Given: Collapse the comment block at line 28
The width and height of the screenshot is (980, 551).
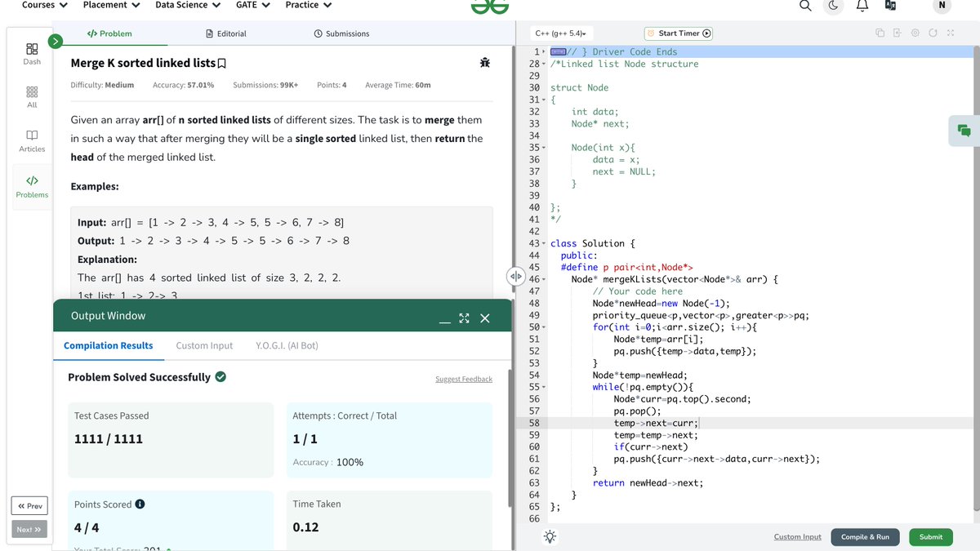Looking at the screenshot, I should pos(546,64).
